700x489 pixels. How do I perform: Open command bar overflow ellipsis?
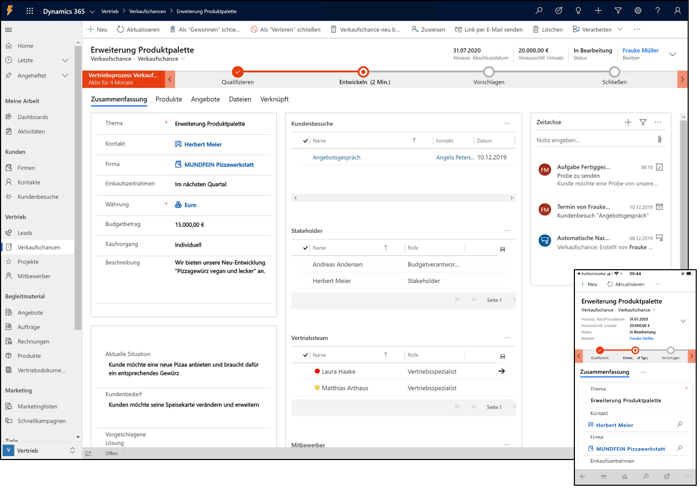pos(637,29)
